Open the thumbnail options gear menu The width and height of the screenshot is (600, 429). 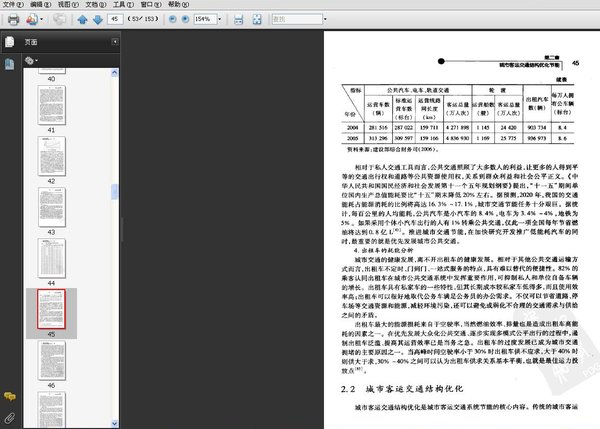click(31, 60)
